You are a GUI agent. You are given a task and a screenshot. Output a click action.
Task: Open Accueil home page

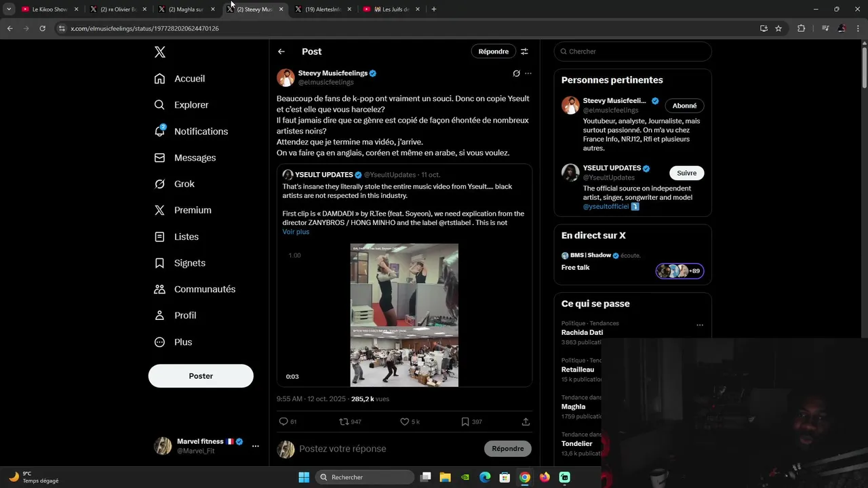tap(180, 79)
